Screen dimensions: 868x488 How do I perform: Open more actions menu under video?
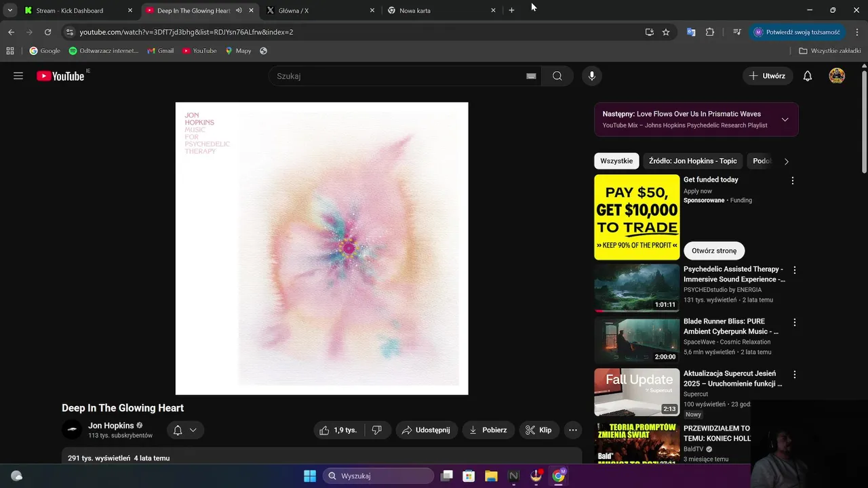pos(573,430)
